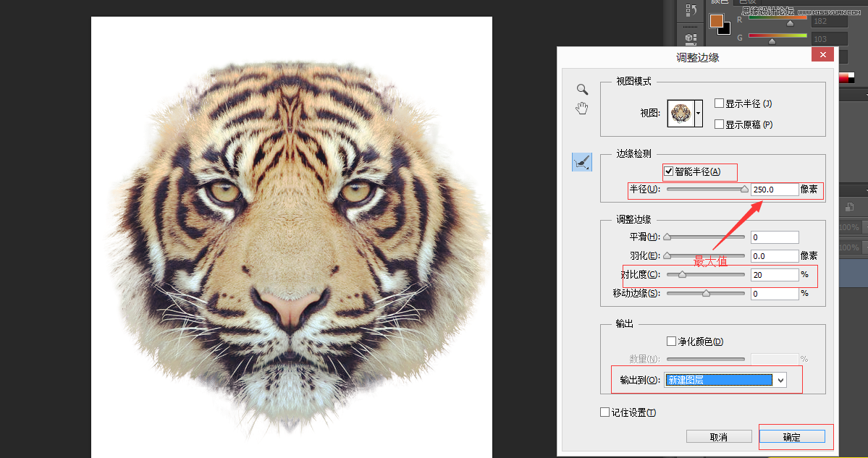
Task: Click the 确定 button
Action: coord(792,436)
